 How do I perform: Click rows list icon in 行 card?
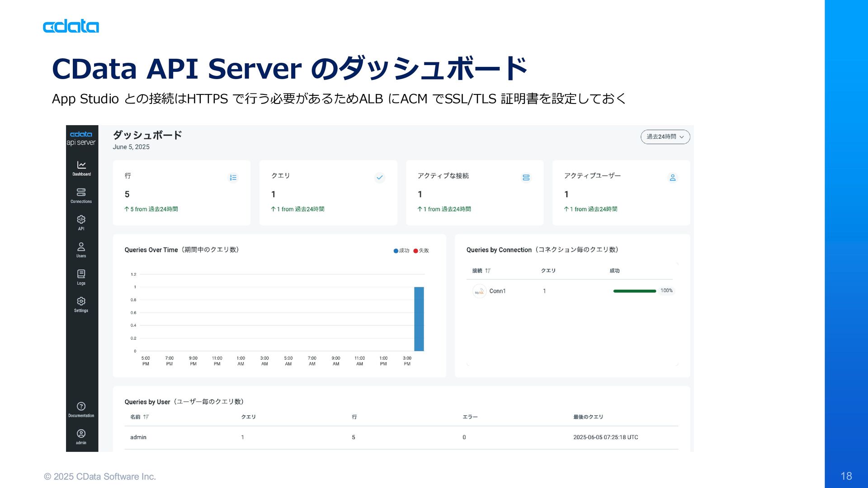233,178
